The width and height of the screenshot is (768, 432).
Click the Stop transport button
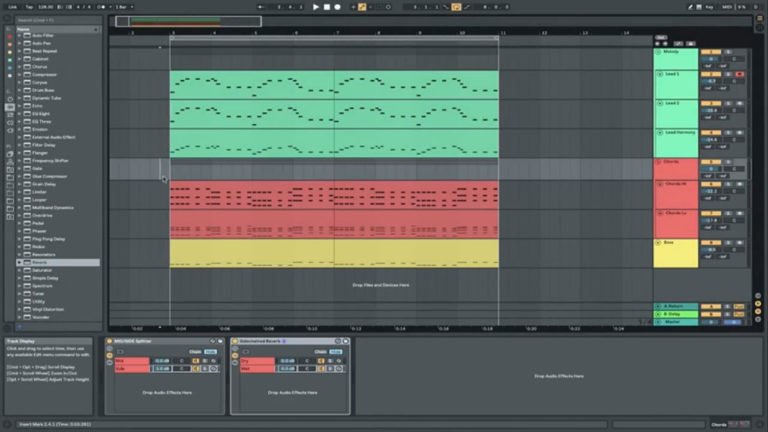[x=327, y=7]
